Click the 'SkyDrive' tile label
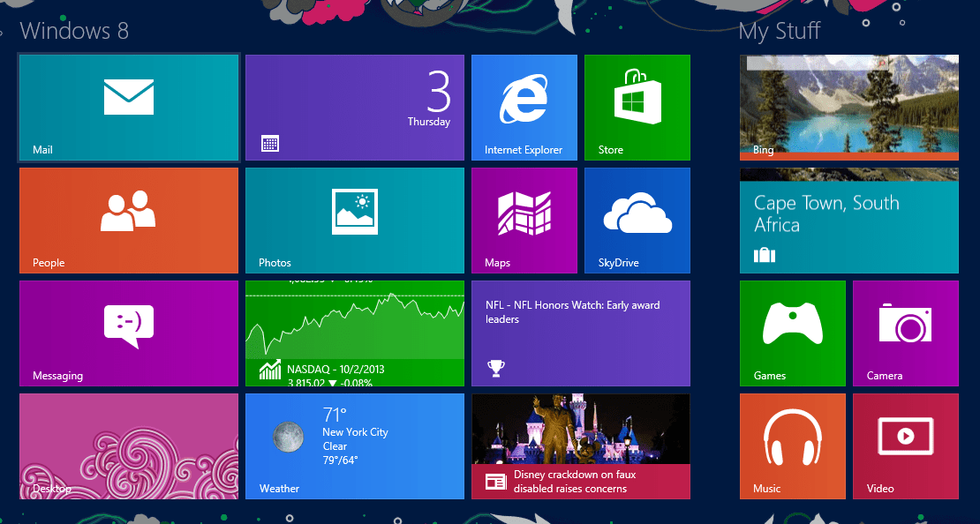The width and height of the screenshot is (980, 524). point(618,263)
